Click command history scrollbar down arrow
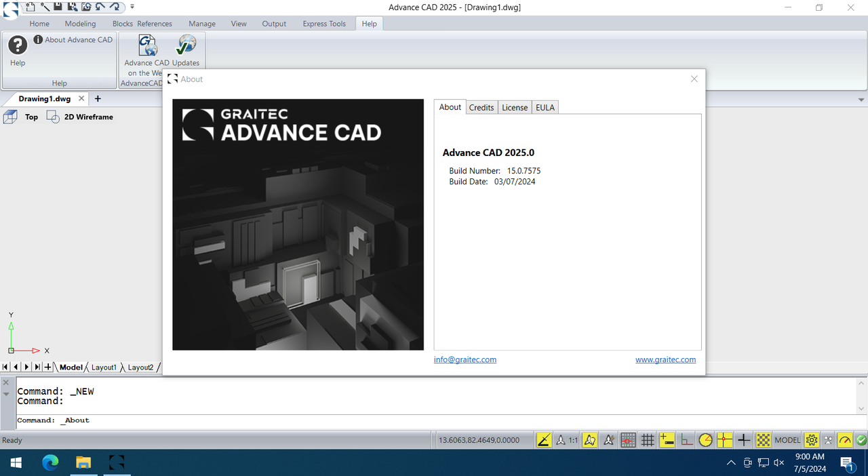The height and width of the screenshot is (476, 868). coord(861,409)
